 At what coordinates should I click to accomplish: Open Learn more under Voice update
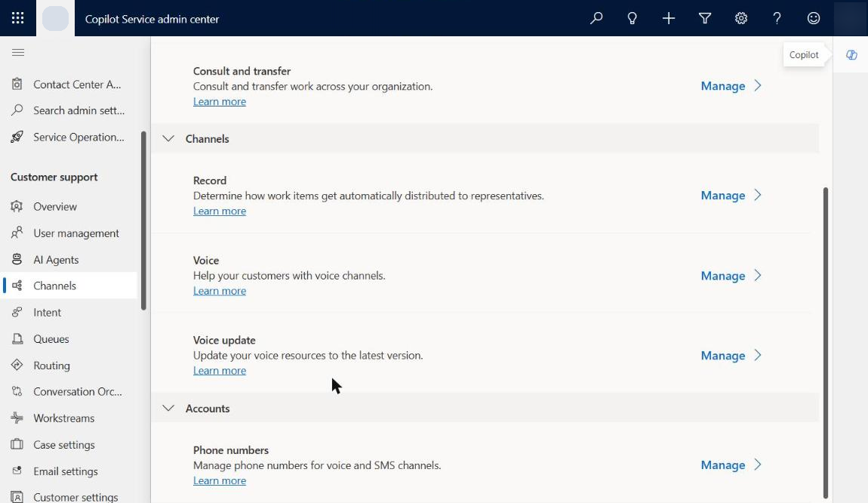tap(219, 371)
